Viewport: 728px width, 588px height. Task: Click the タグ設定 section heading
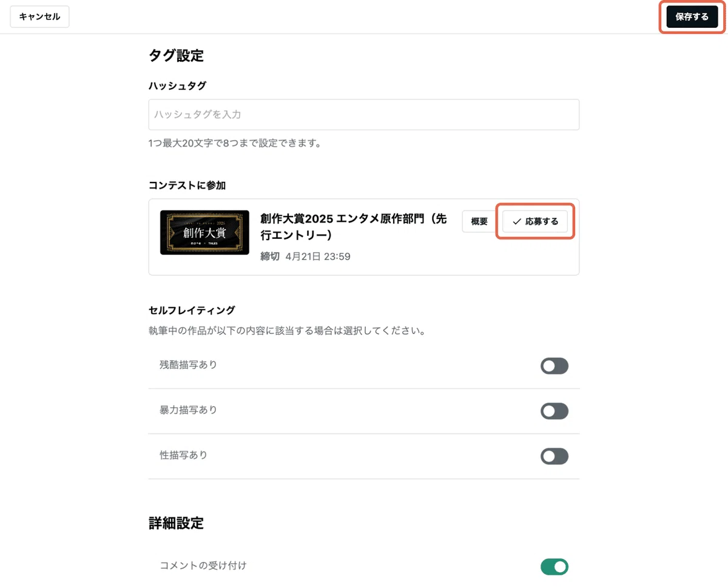176,56
